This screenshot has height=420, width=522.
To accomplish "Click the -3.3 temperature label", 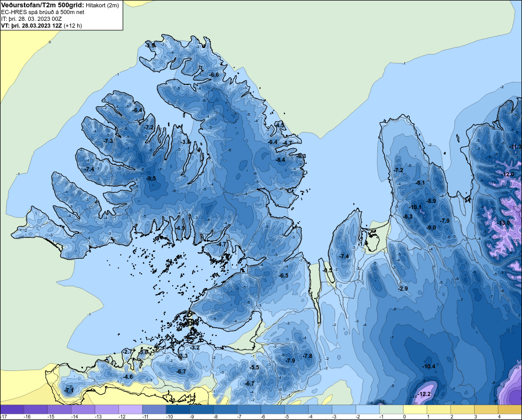I will point(183,356).
